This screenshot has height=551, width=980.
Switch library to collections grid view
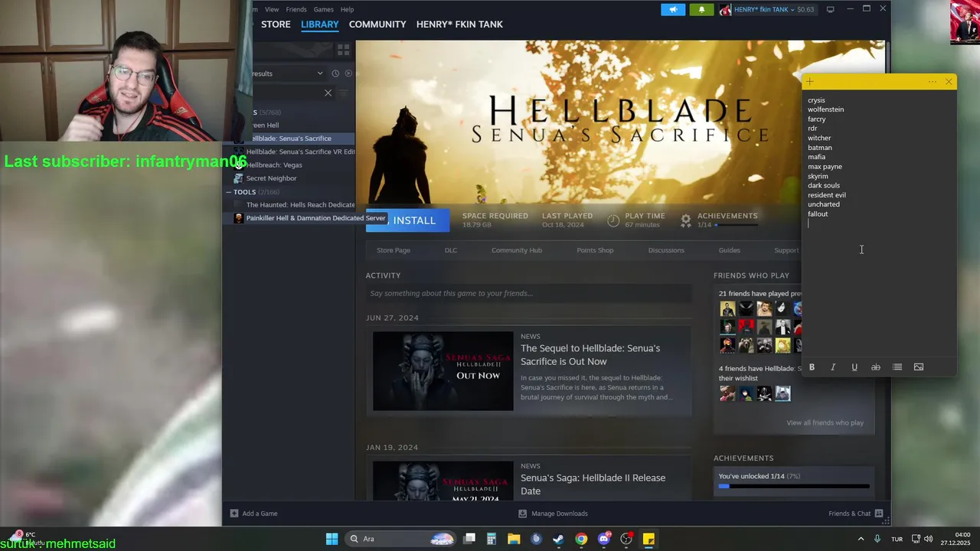coord(343,50)
